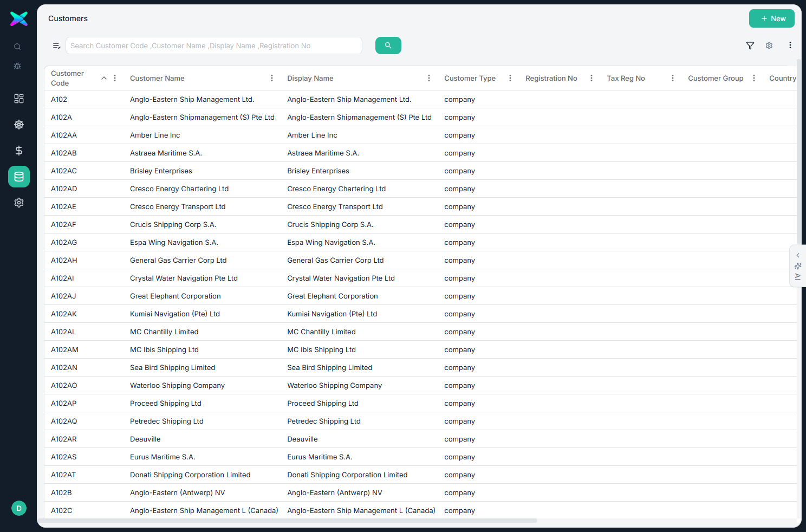Select Waterloo Shipping Company customer name
The image size is (806, 532).
(x=177, y=385)
